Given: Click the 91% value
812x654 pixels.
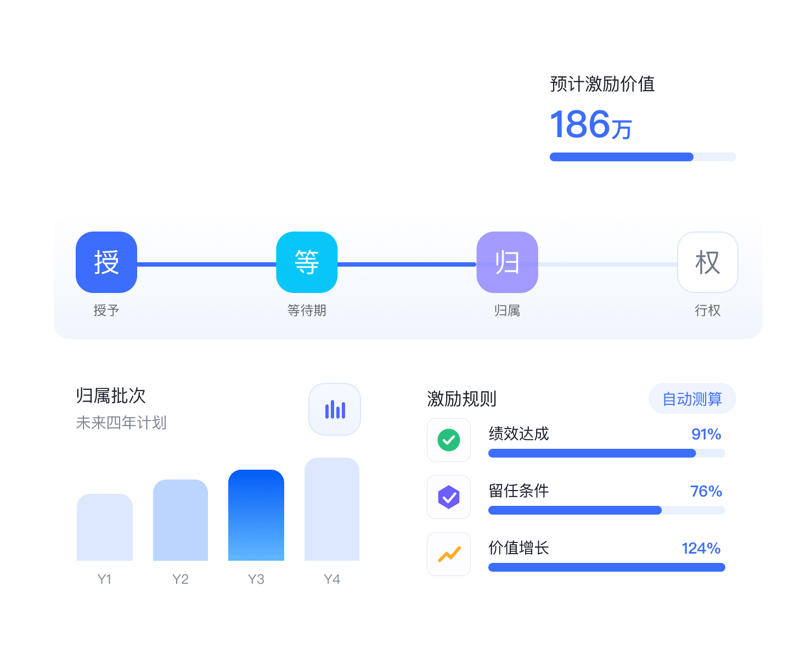Looking at the screenshot, I should [706, 434].
